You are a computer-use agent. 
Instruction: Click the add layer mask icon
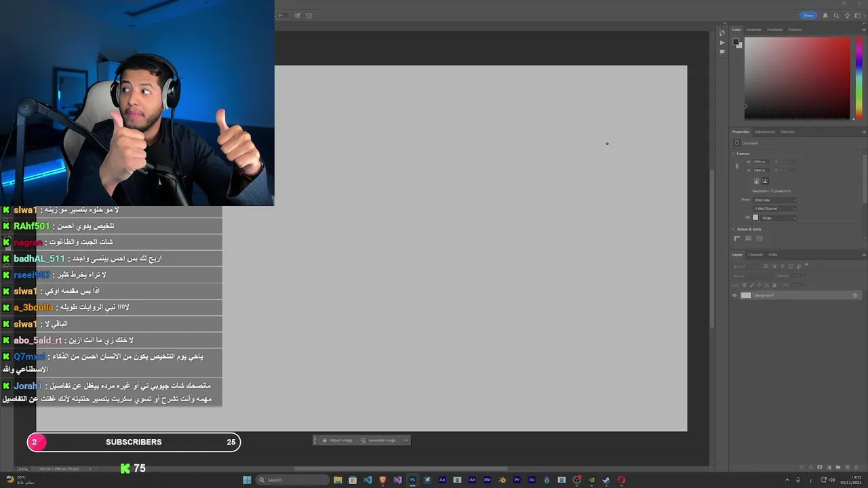coord(819,467)
